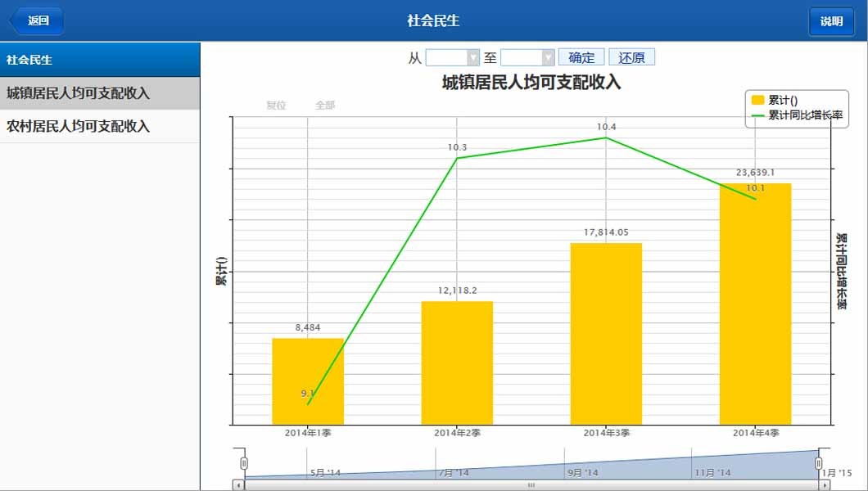Click the left arrow of the bottom scrollbar
The image size is (868, 491).
pyautogui.click(x=238, y=486)
